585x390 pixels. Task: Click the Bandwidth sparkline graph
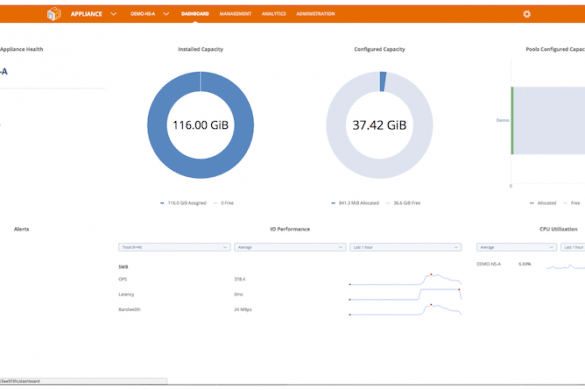tap(406, 309)
